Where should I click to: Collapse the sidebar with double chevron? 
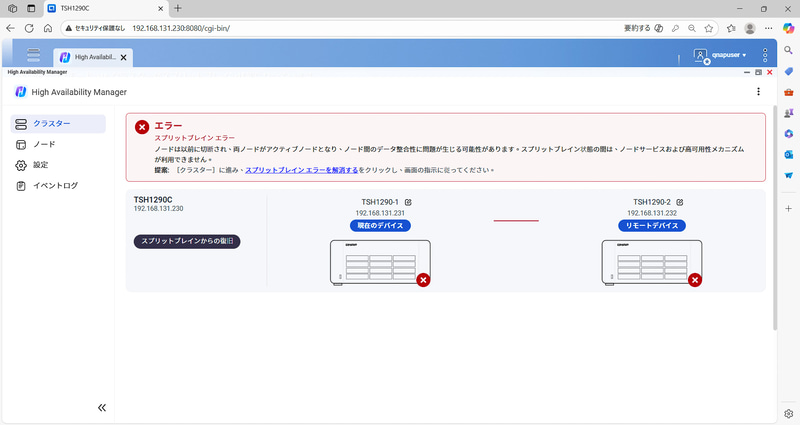tap(102, 407)
